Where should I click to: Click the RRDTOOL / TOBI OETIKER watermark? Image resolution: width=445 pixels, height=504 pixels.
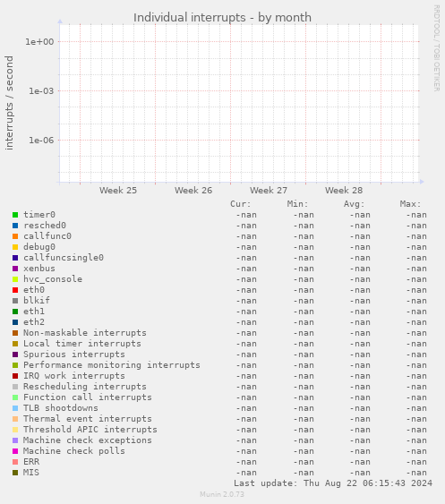click(436, 47)
